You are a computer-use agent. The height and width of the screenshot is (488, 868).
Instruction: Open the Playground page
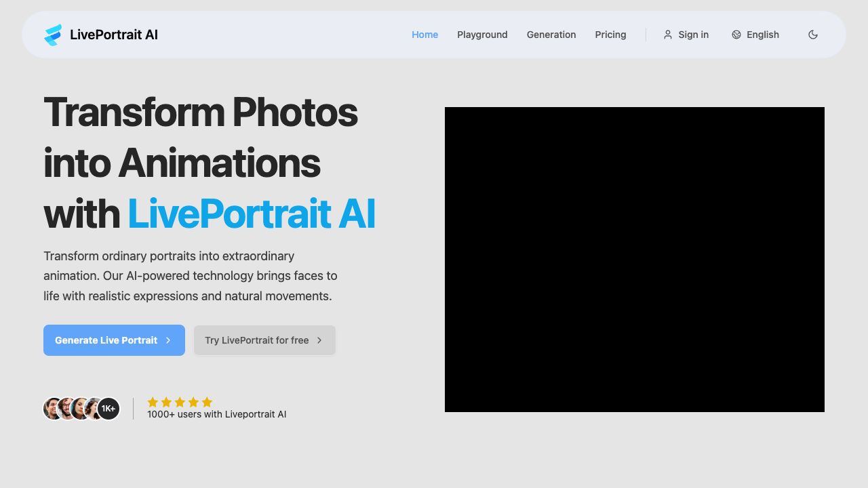(x=482, y=35)
